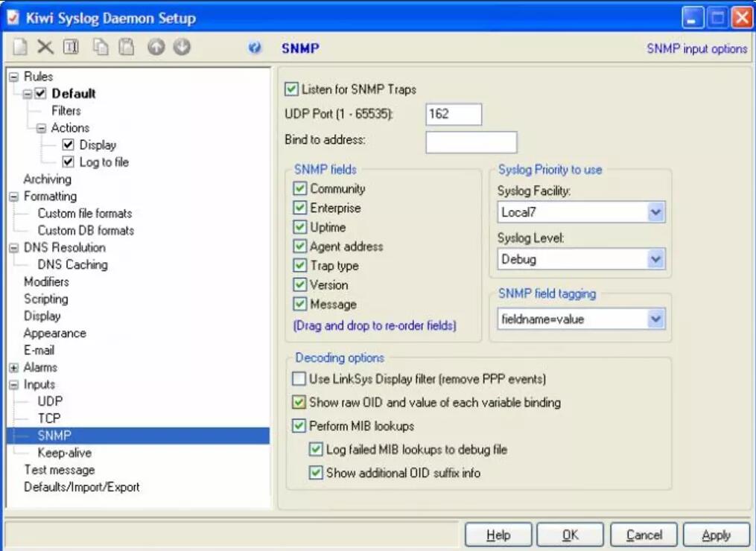
Task: Uncheck the Community SNMP field
Action: click(x=300, y=188)
